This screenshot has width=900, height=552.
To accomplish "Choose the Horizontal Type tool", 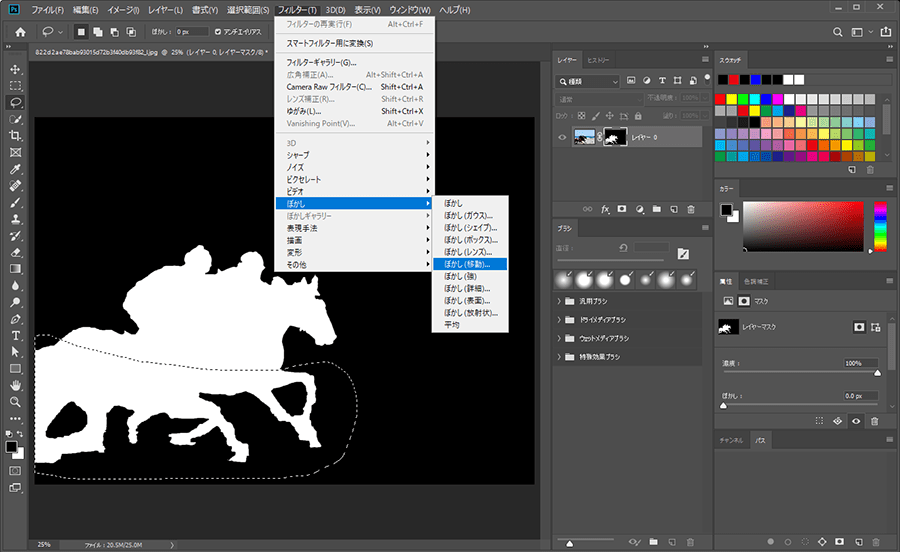I will 15,334.
